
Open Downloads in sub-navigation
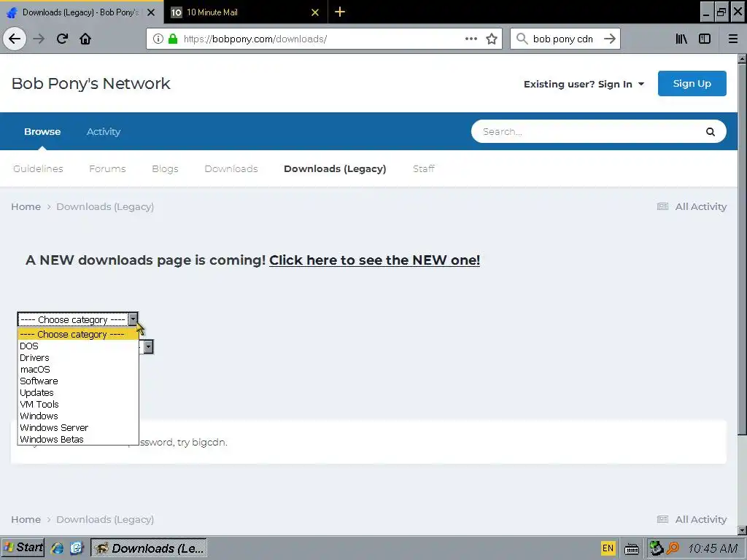(x=231, y=168)
